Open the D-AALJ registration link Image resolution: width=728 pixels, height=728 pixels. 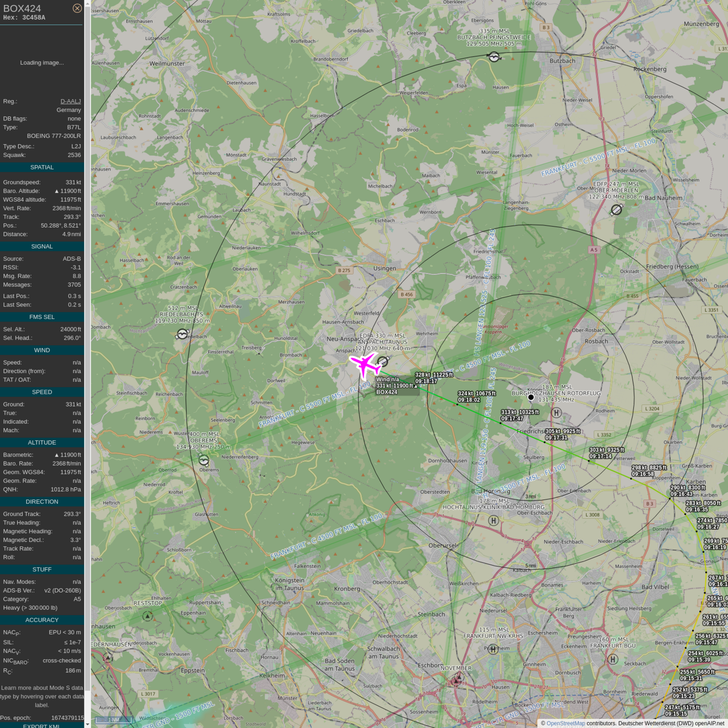(70, 101)
